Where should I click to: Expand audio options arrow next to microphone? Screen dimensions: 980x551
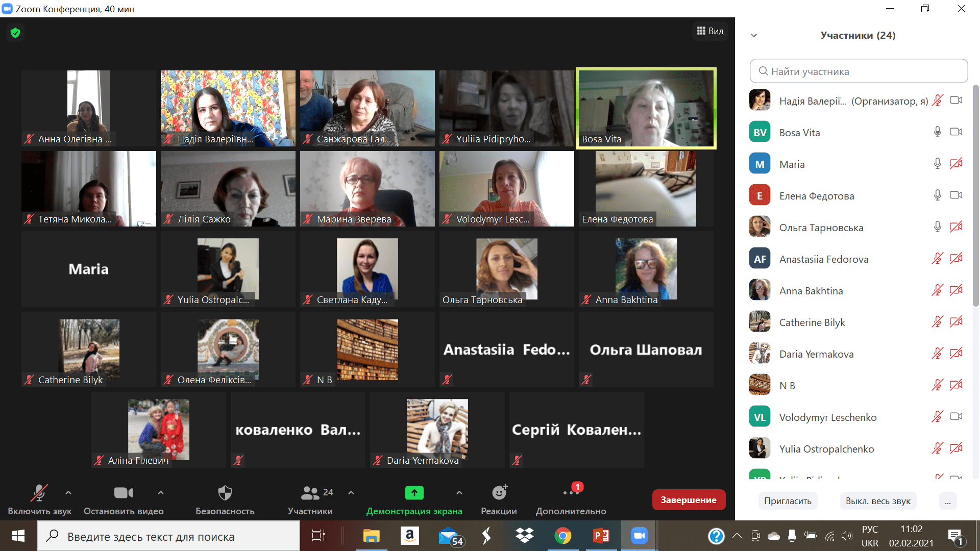tap(68, 493)
